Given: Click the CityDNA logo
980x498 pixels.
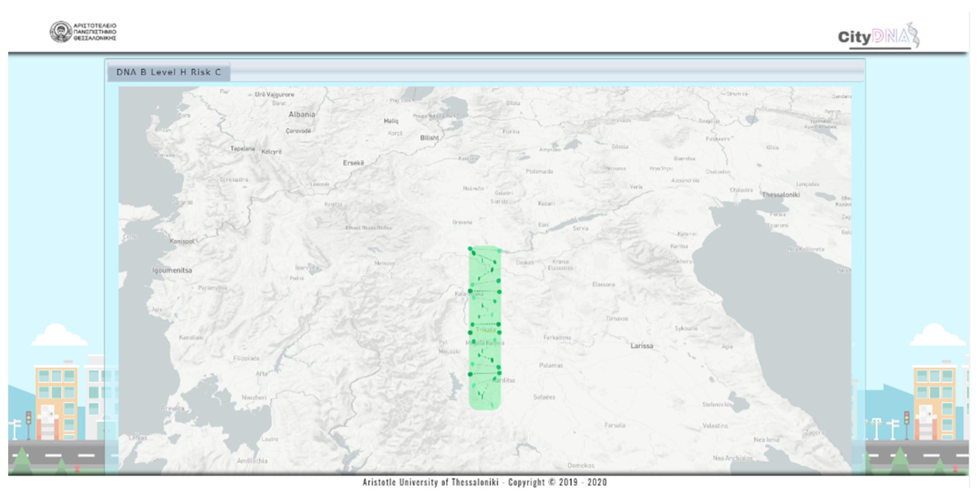Looking at the screenshot, I should (874, 37).
